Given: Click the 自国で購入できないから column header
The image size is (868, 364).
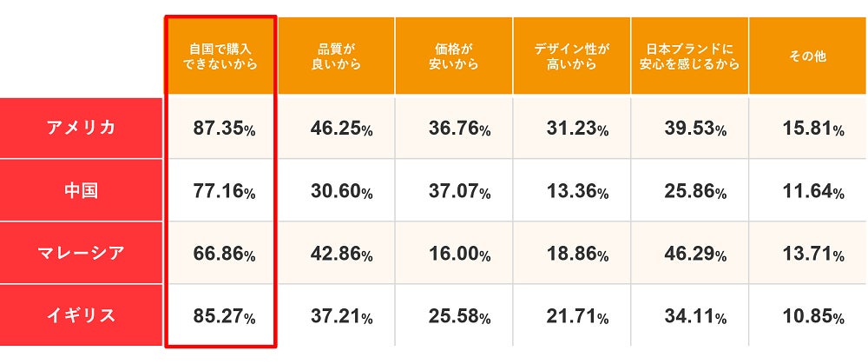Looking at the screenshot, I should 223,56.
